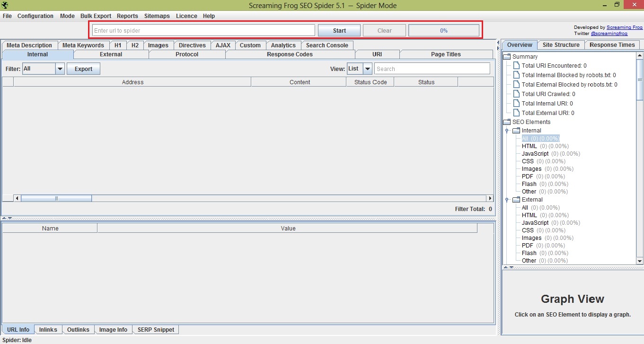Click the Enter url to spider field
This screenshot has height=344, width=644.
203,31
